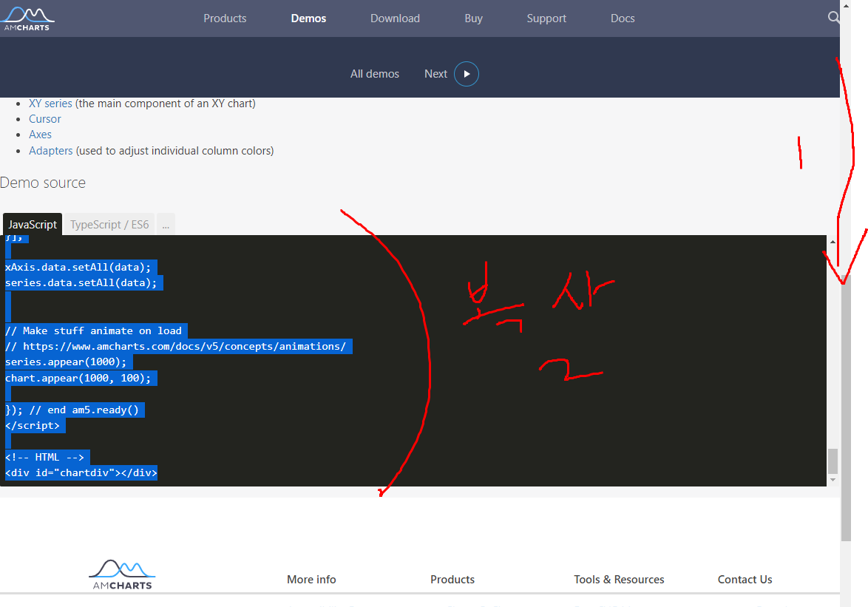This screenshot has height=607, width=868.
Task: Click code panel scroll-up arrow
Action: pyautogui.click(x=833, y=242)
